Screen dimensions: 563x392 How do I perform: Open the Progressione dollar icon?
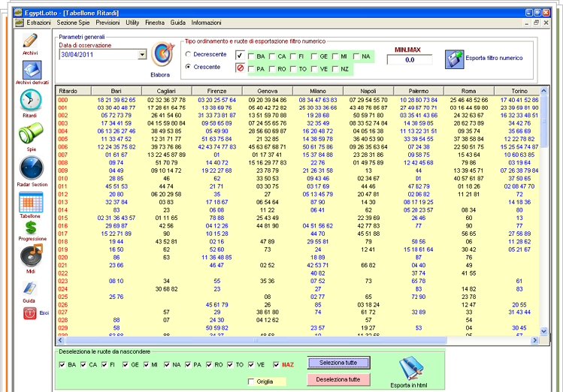tap(32, 228)
